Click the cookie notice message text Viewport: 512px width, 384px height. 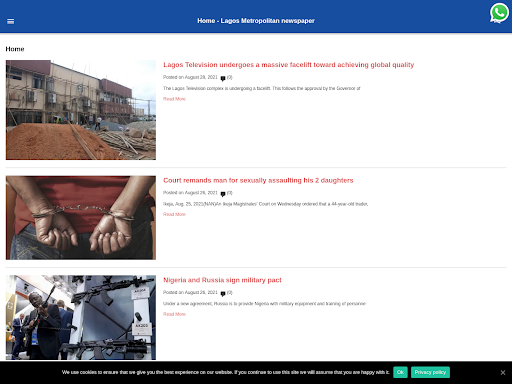(x=226, y=372)
